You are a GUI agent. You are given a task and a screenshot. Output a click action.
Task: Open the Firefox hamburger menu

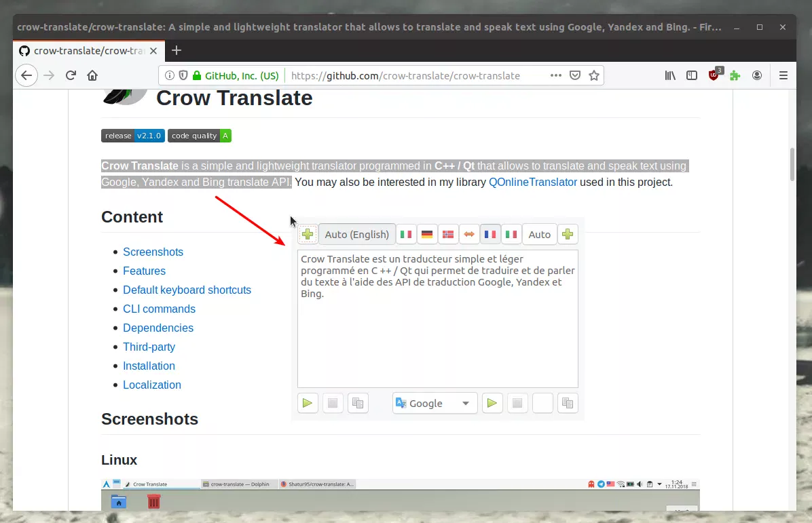coord(783,75)
